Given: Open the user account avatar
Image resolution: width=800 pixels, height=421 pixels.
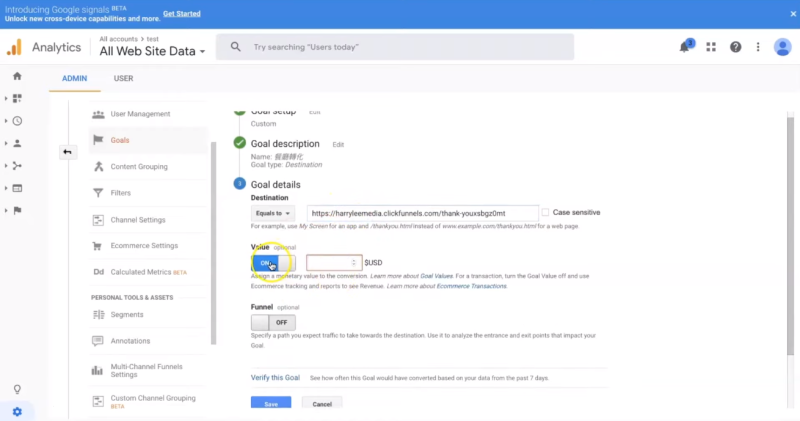Looking at the screenshot, I should 781,47.
